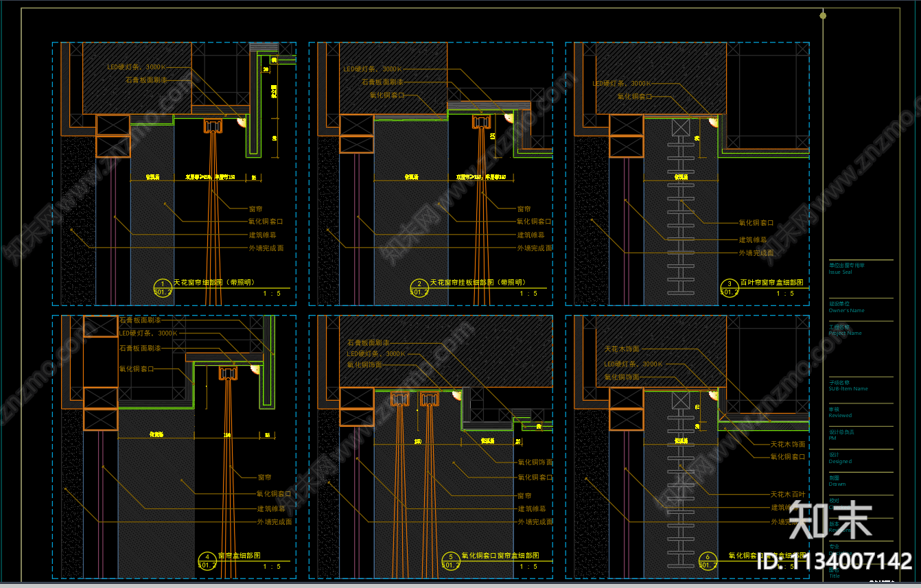921x588 pixels.
Task: Click Project Name in the title block
Action: coord(845,333)
